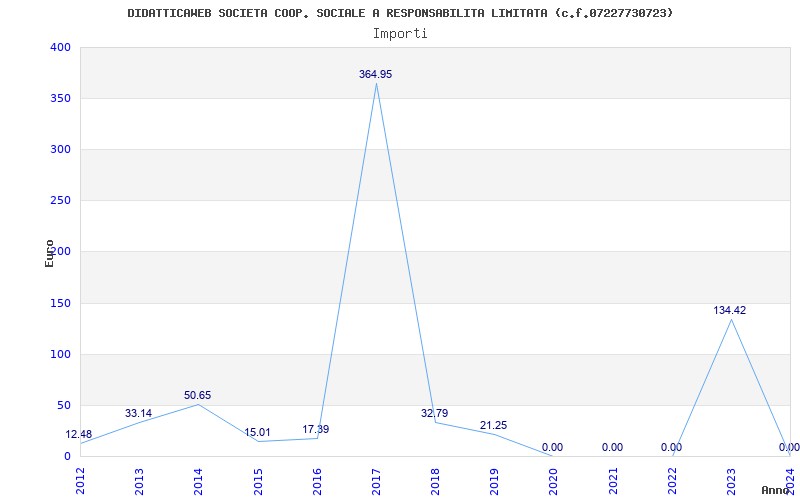Click the 250 y-axis tick label
This screenshot has height=500, width=800.
[x=60, y=201]
